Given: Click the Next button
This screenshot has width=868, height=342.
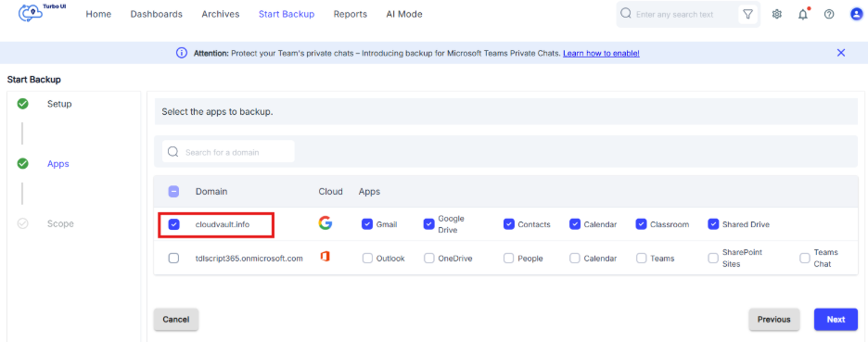Looking at the screenshot, I should click(x=836, y=320).
